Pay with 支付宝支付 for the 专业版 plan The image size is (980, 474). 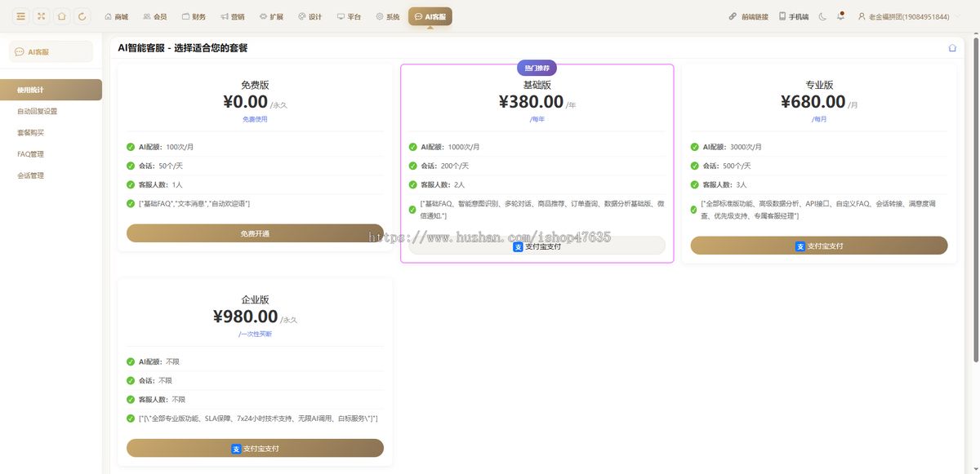[x=819, y=246]
